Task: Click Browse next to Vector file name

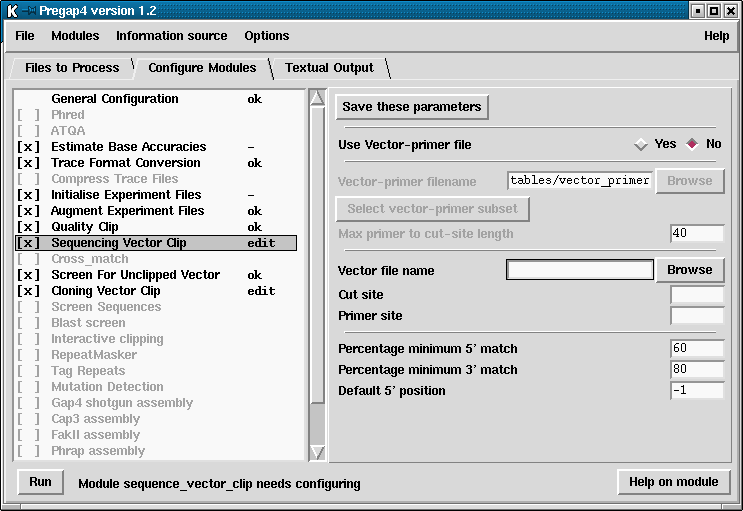Action: tap(690, 270)
